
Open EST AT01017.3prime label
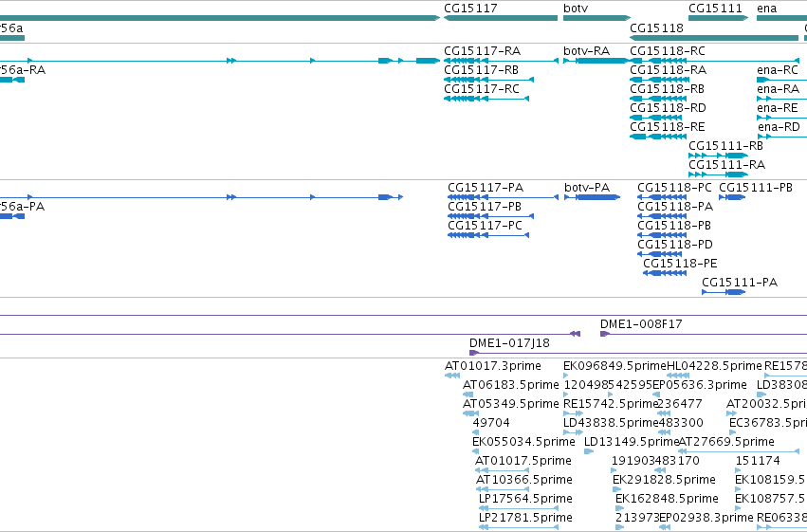(x=492, y=366)
